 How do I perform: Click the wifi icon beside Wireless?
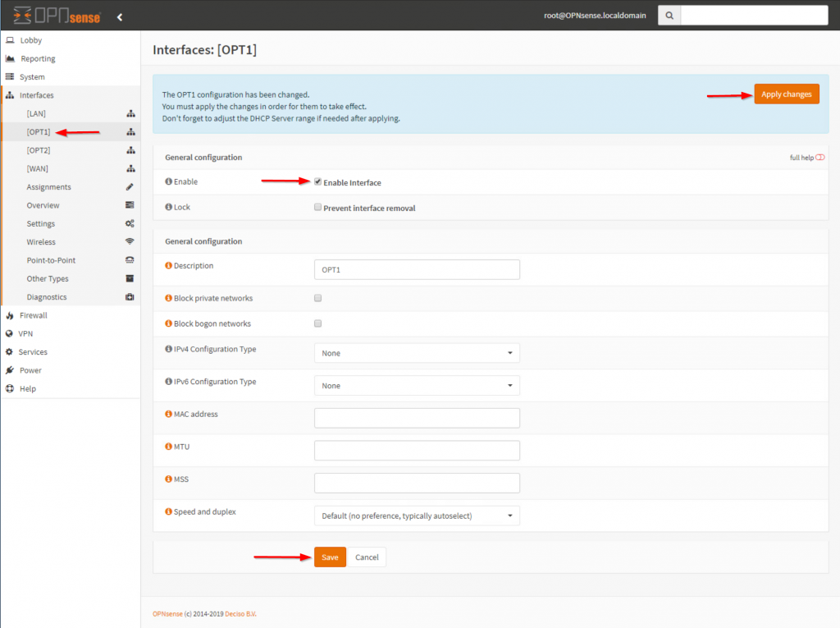point(130,242)
